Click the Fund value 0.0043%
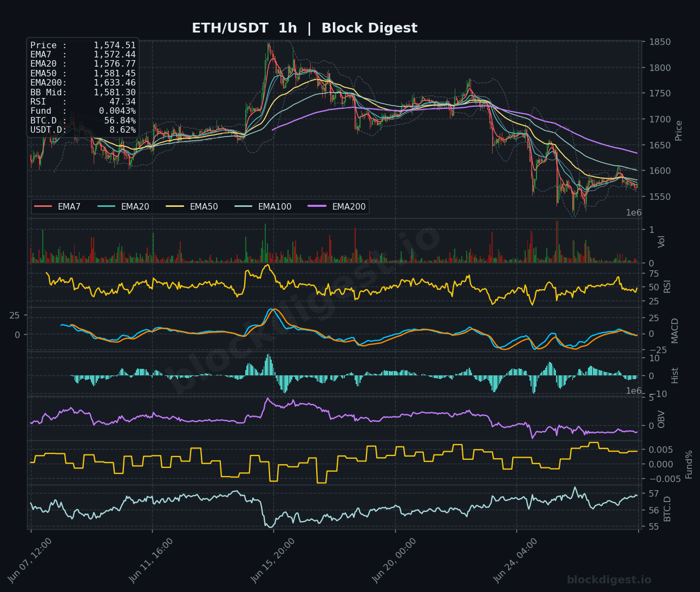 [117, 111]
